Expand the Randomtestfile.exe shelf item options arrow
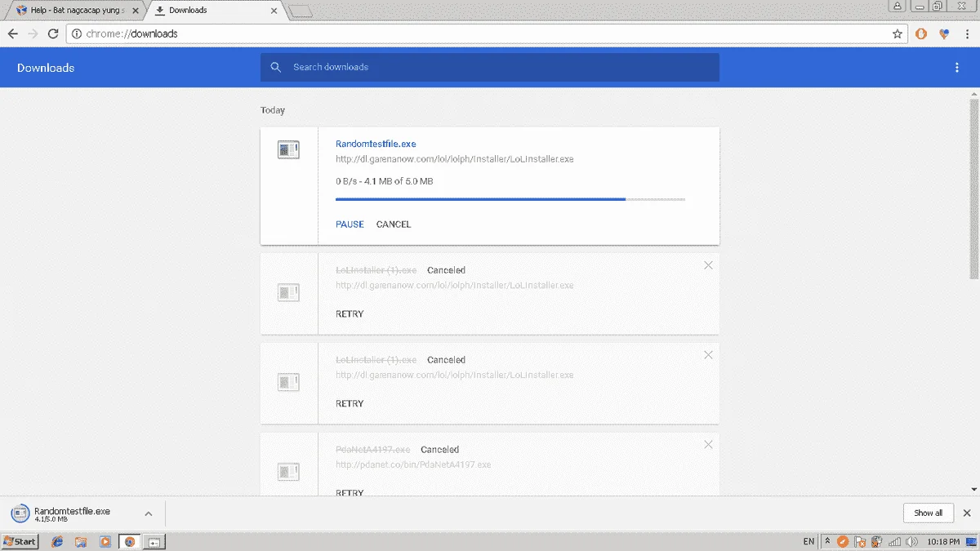 (148, 513)
